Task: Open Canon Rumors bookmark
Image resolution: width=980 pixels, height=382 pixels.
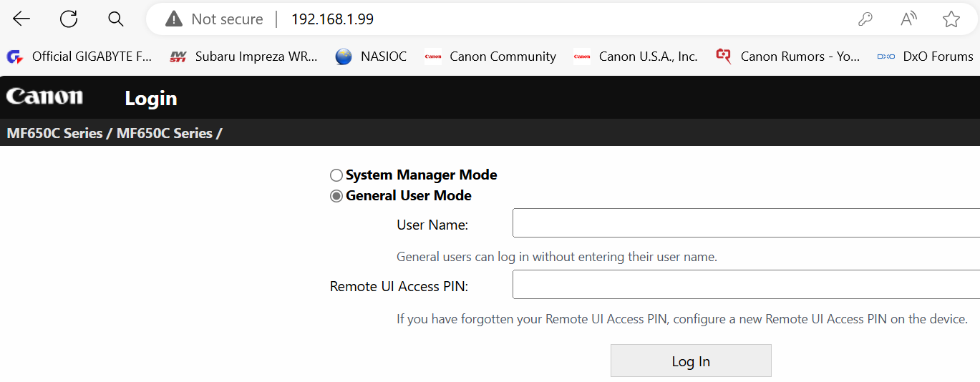Action: [x=788, y=57]
